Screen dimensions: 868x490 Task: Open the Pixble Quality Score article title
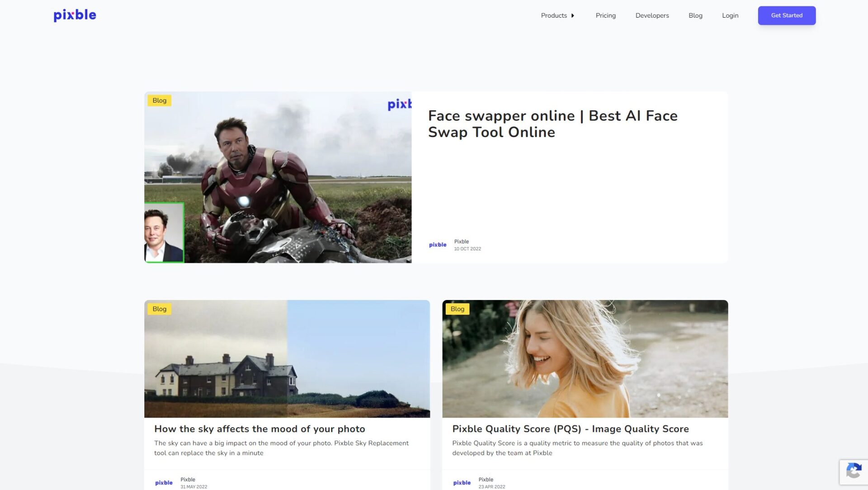point(570,429)
